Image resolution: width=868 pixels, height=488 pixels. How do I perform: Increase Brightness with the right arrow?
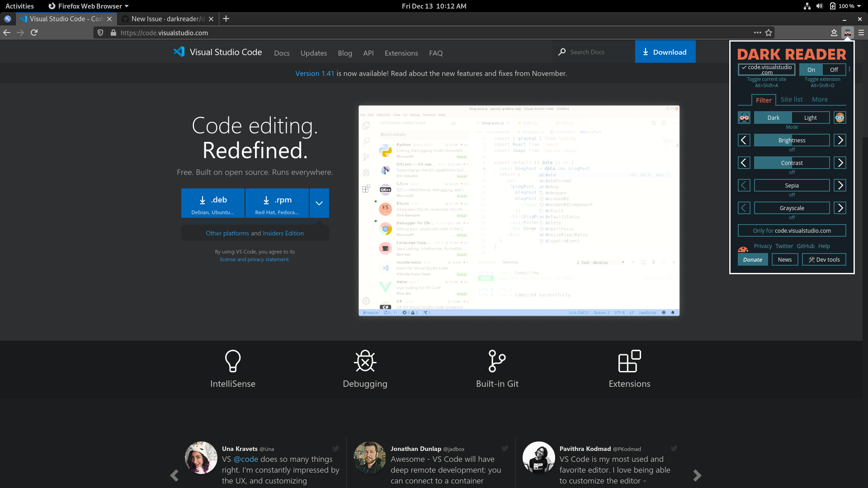(x=840, y=140)
